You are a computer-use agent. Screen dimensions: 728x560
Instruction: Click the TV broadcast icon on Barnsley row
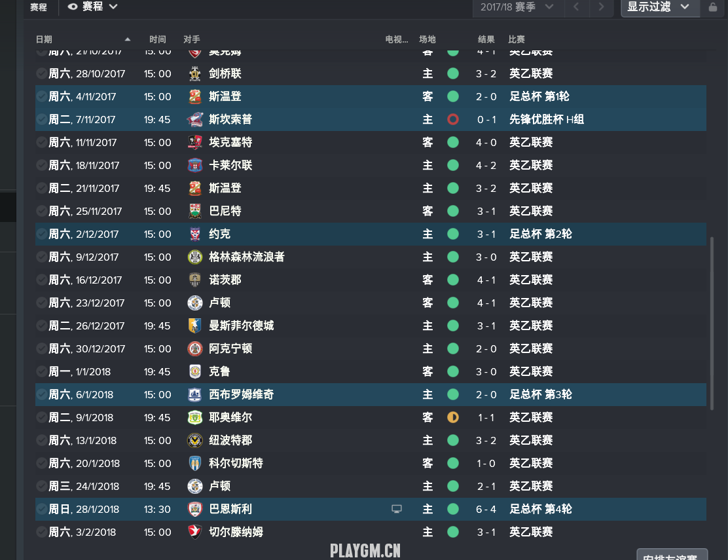pyautogui.click(x=397, y=509)
